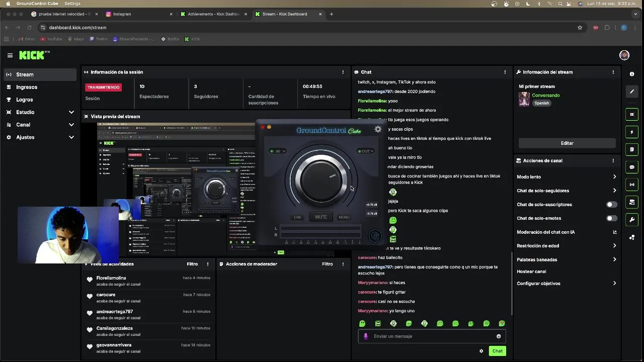Select Ingresos in the sidebar

click(x=40, y=87)
